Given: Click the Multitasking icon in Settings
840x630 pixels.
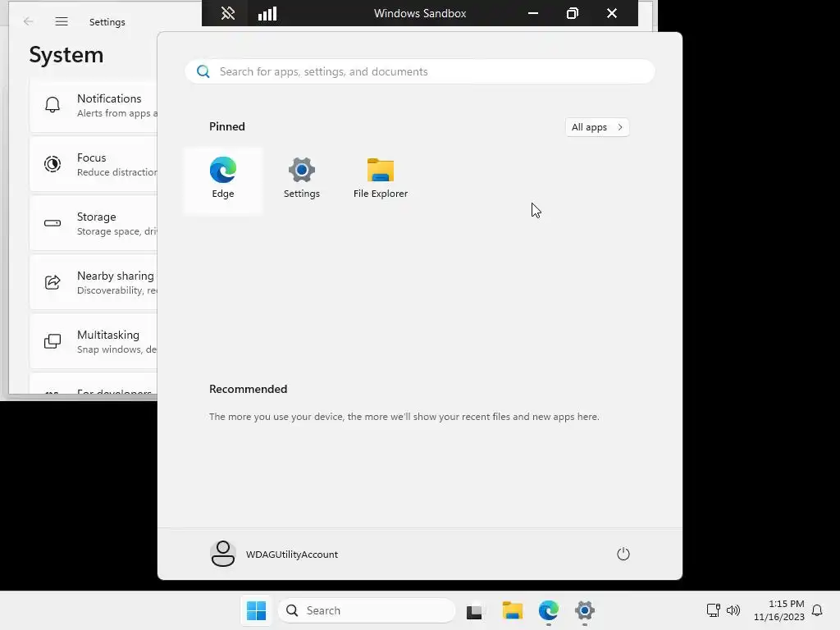Looking at the screenshot, I should 52,340.
